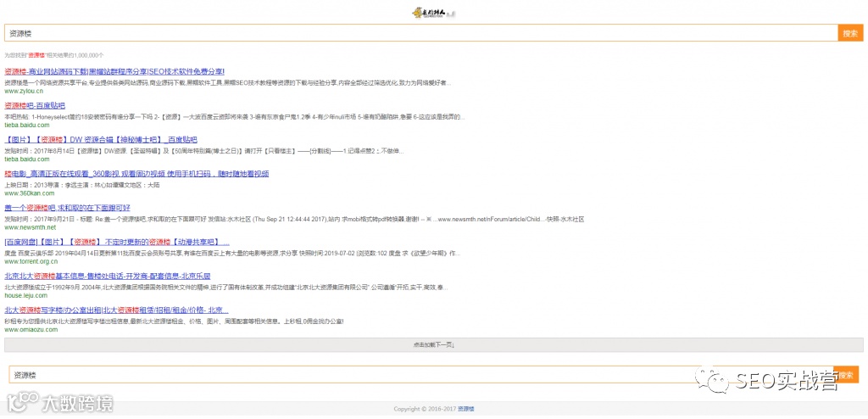Image resolution: width=868 pixels, height=419 pixels.
Task: Click the house.leju.com URL text
Action: coord(26,295)
